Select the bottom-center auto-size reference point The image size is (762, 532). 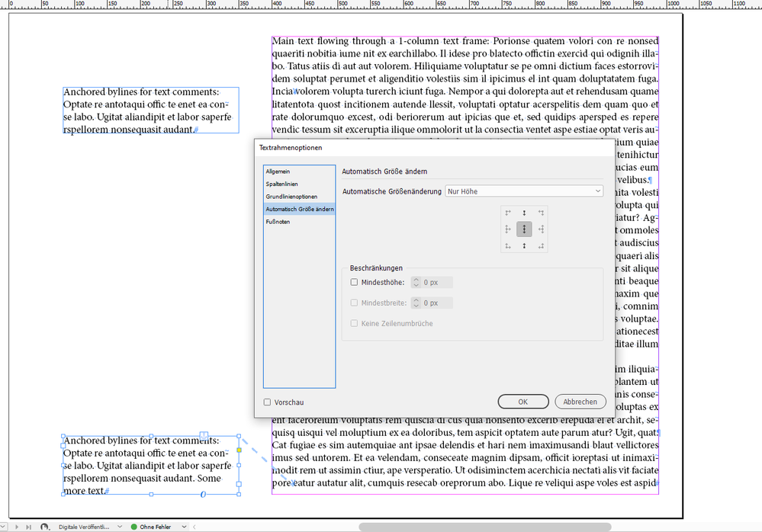[x=524, y=245]
